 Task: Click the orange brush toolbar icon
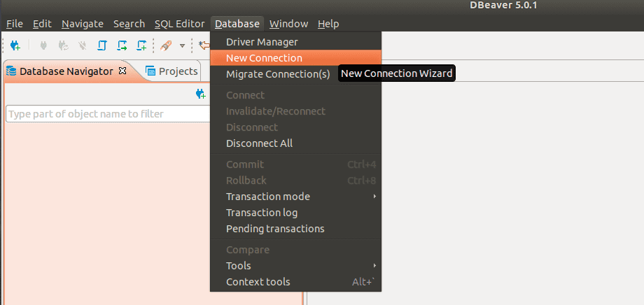click(165, 45)
